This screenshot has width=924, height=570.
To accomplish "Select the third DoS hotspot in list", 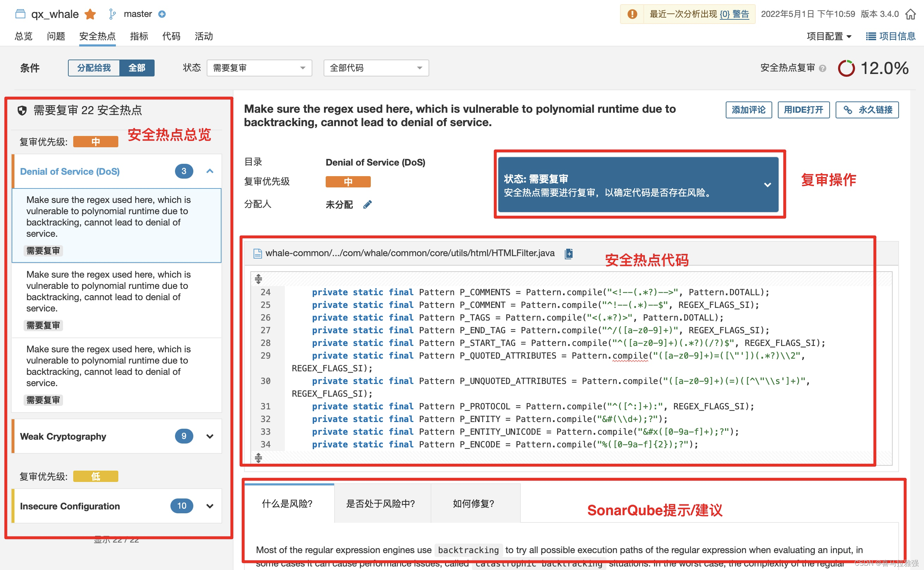I will pos(117,374).
